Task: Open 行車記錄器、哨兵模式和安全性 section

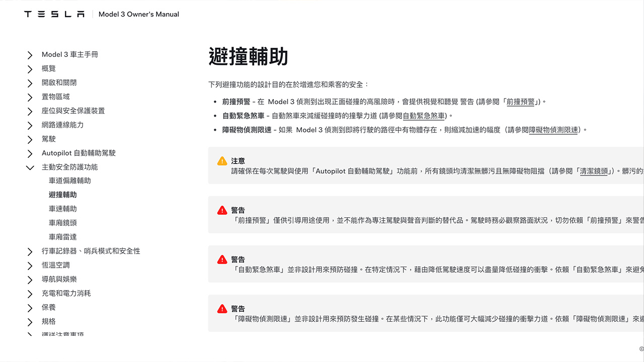Action: point(91,251)
